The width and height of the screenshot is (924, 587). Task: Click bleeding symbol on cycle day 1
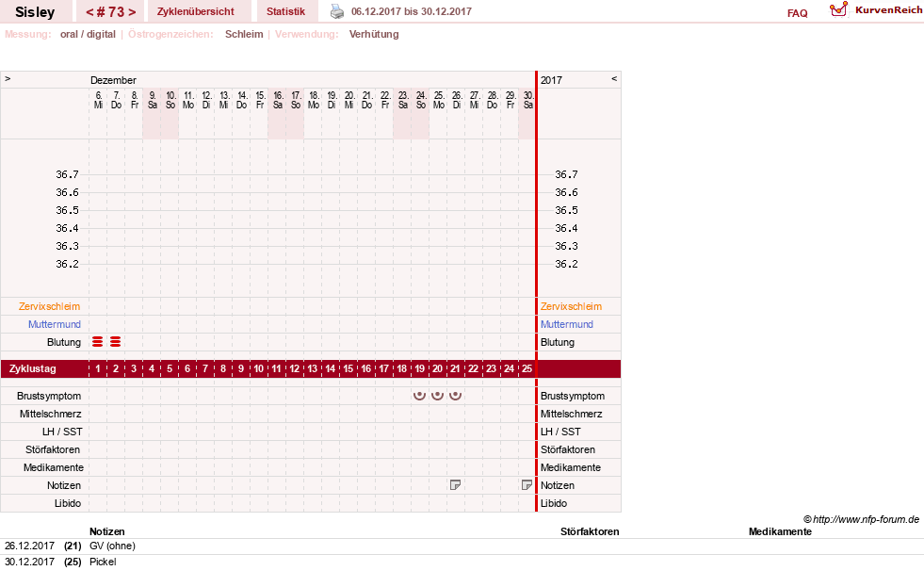(98, 342)
